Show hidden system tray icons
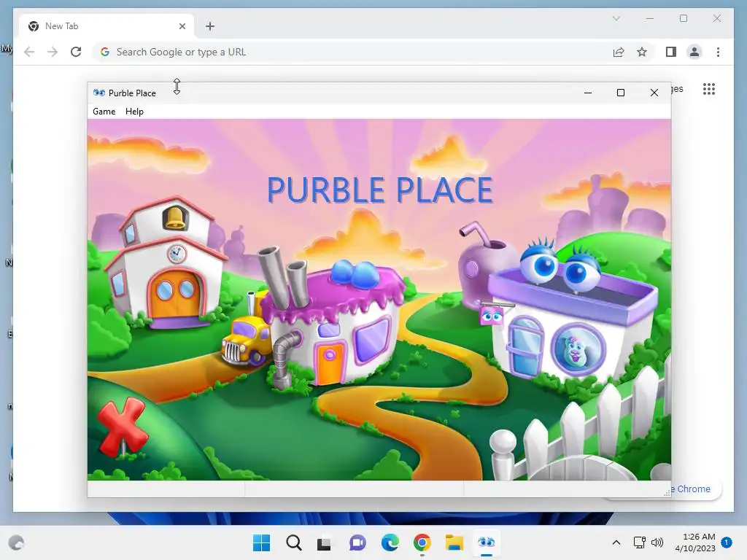This screenshot has height=560, width=747. tap(616, 542)
